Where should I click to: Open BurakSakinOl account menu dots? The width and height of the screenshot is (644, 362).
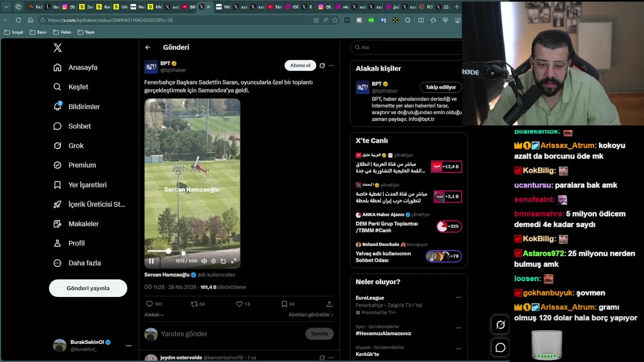(x=128, y=345)
